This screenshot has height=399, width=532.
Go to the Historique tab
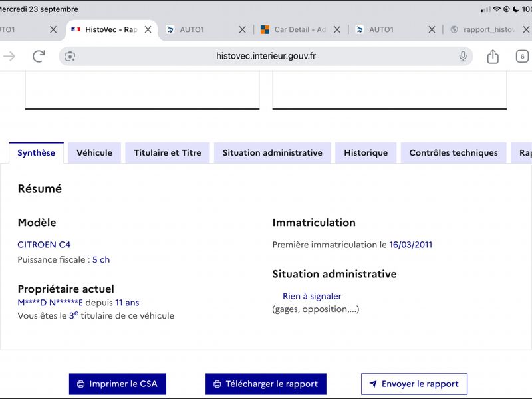click(366, 153)
